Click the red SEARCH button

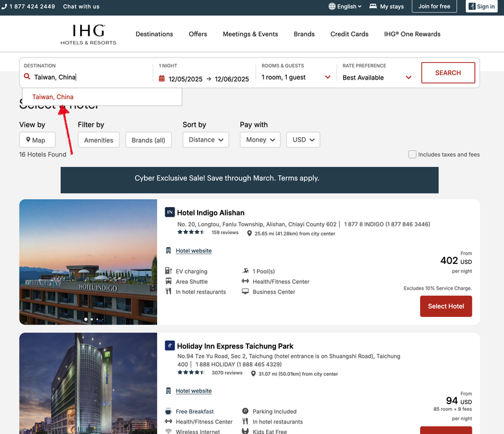(x=448, y=72)
